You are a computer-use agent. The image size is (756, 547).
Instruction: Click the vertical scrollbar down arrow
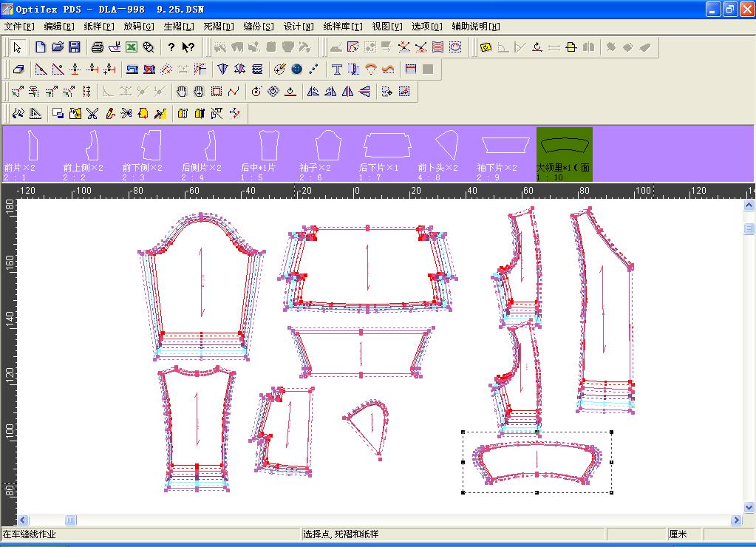click(x=749, y=507)
